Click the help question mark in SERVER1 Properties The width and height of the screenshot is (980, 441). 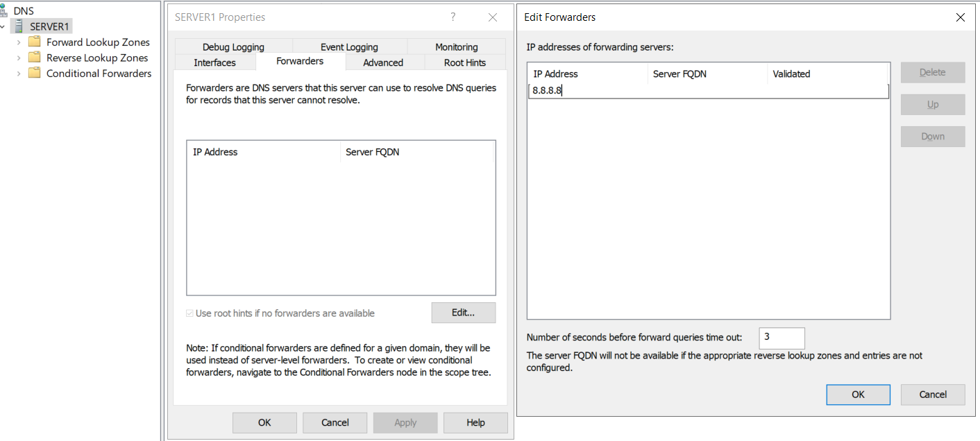(x=453, y=17)
